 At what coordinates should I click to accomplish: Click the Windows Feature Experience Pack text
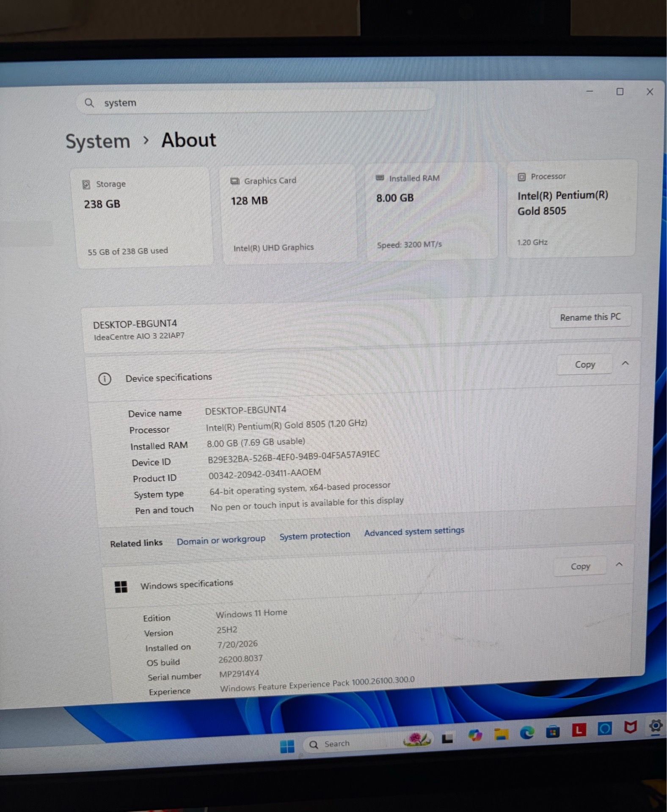317,685
